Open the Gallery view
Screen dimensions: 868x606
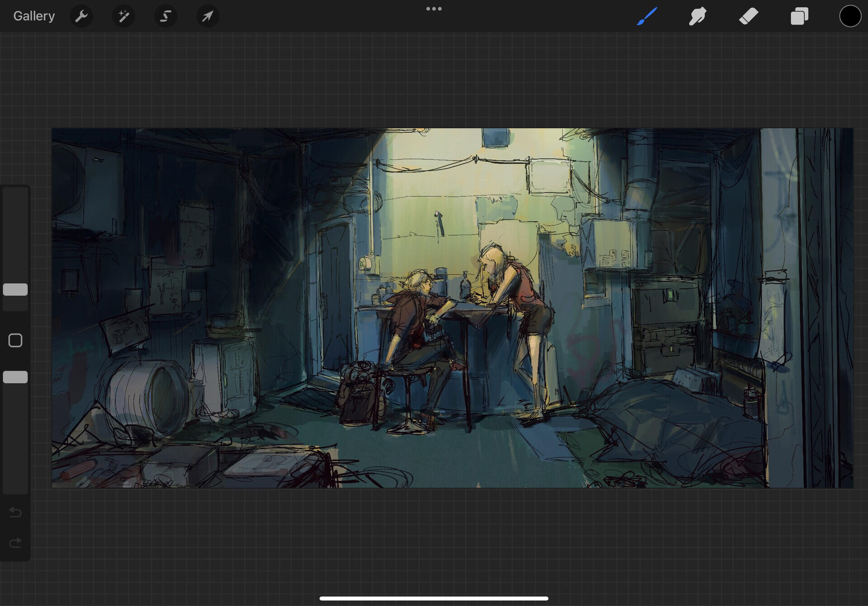pyautogui.click(x=34, y=16)
